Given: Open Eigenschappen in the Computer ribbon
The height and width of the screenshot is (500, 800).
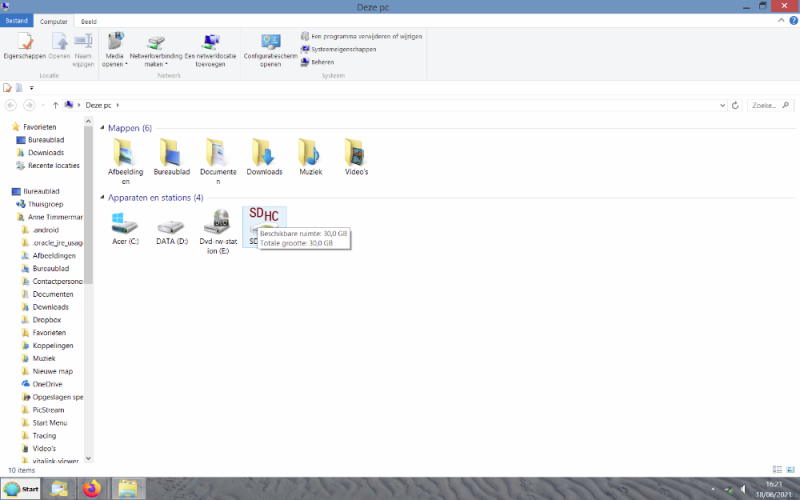Looking at the screenshot, I should pyautogui.click(x=24, y=47).
